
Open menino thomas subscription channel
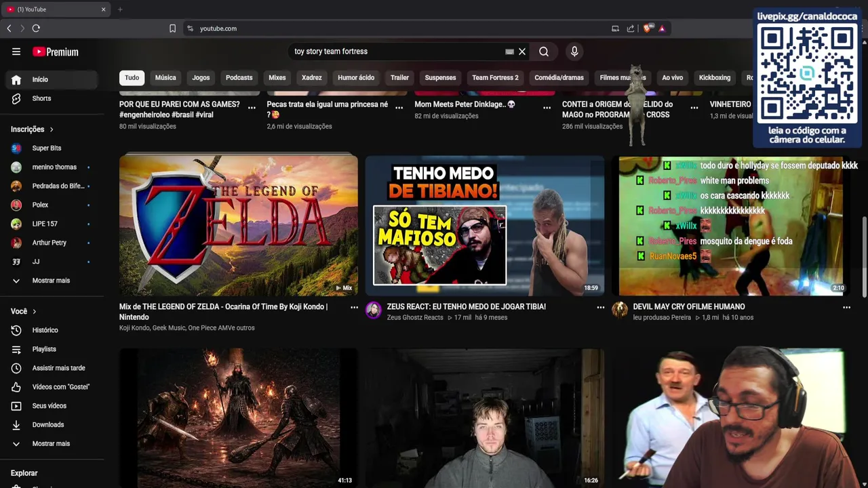tap(52, 167)
